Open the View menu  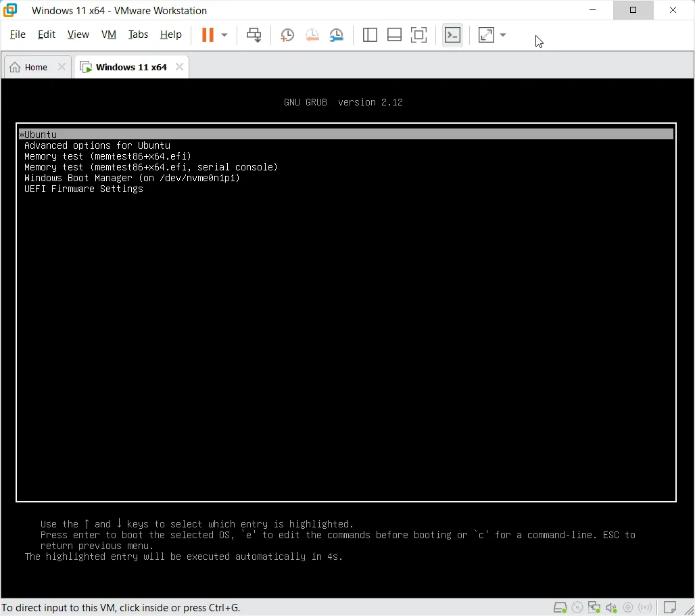click(x=78, y=34)
